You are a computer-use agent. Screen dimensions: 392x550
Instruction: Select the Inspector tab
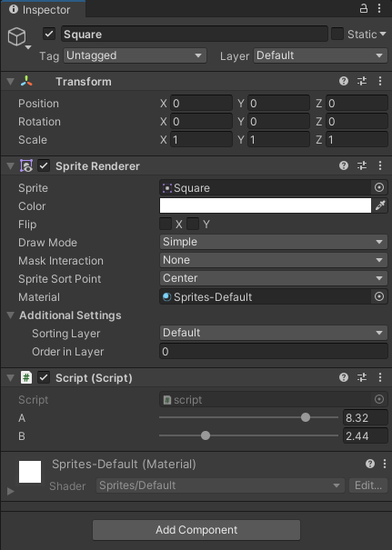click(43, 9)
